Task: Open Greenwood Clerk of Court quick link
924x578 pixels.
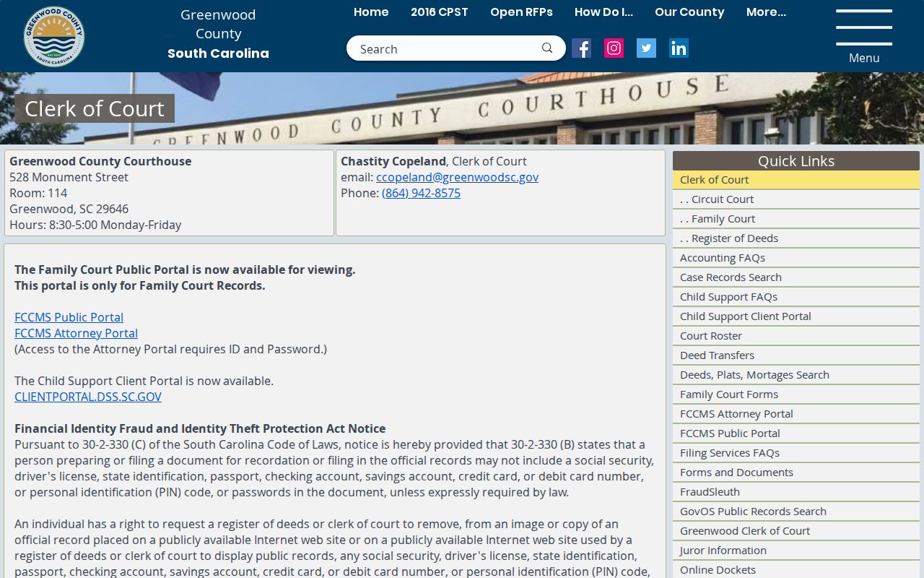Action: click(796, 531)
